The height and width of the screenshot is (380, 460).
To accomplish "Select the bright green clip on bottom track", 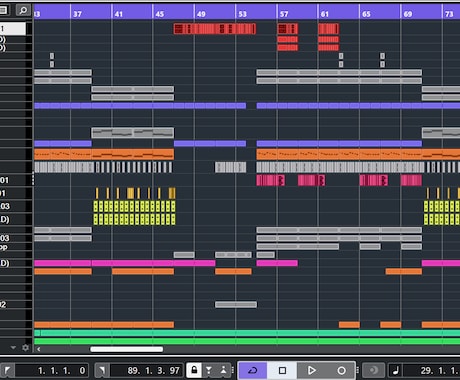I will (x=247, y=341).
